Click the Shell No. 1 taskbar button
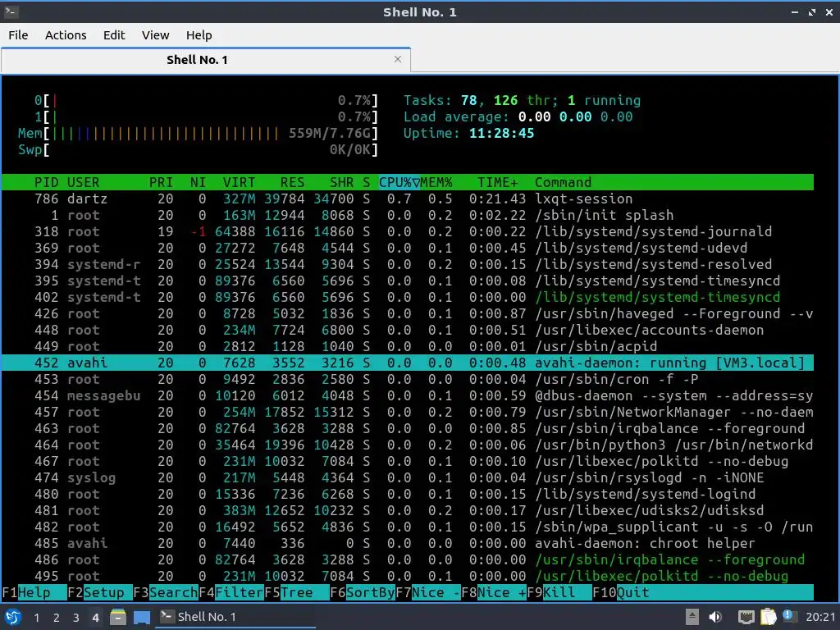 pyautogui.click(x=235, y=617)
